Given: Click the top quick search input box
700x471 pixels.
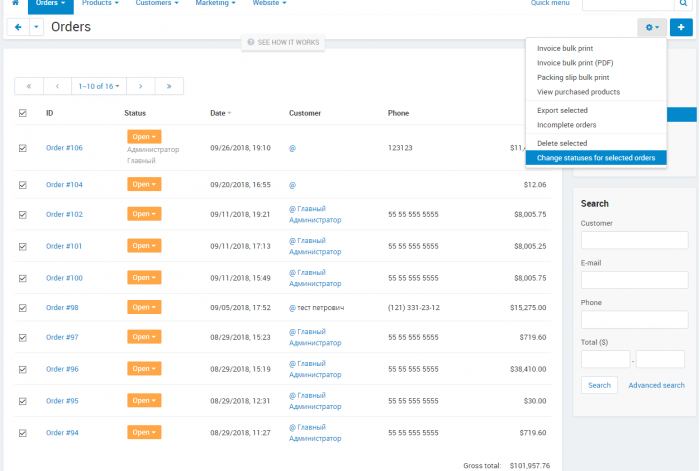Looking at the screenshot, I should 628,3.
